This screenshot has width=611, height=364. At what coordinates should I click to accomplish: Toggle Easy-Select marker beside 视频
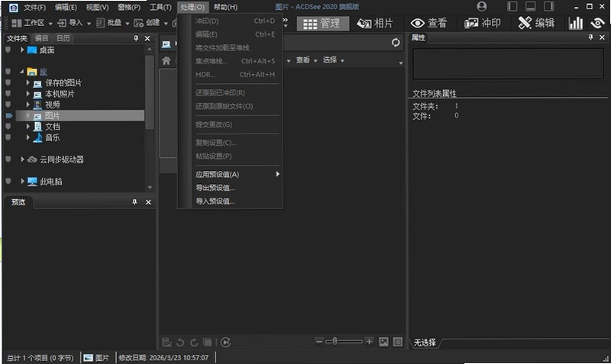8,105
